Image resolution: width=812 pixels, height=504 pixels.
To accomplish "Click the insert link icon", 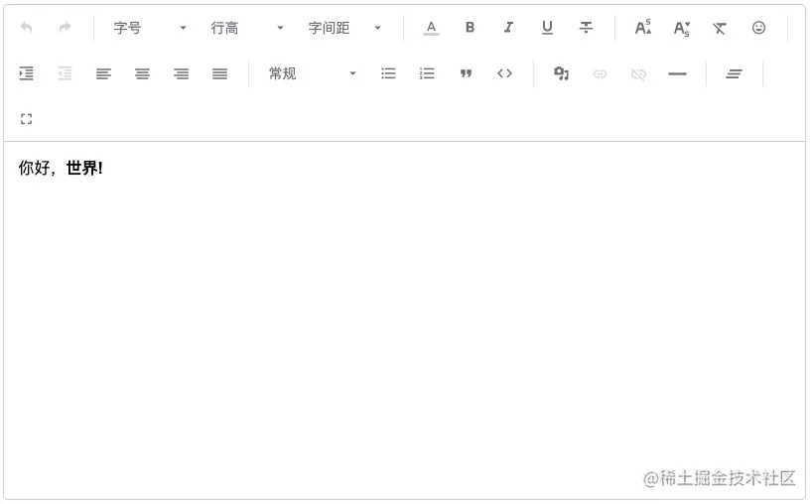I will [600, 74].
